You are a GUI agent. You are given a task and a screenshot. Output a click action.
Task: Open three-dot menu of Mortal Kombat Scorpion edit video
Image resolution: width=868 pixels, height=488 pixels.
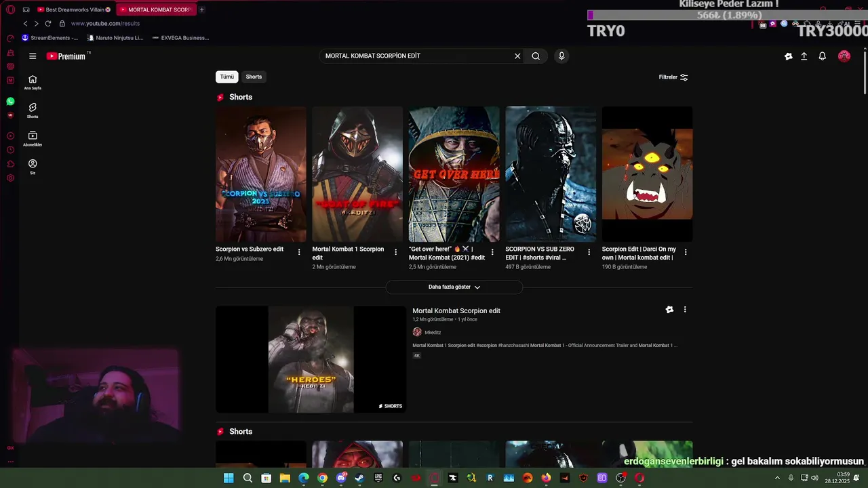pyautogui.click(x=685, y=310)
